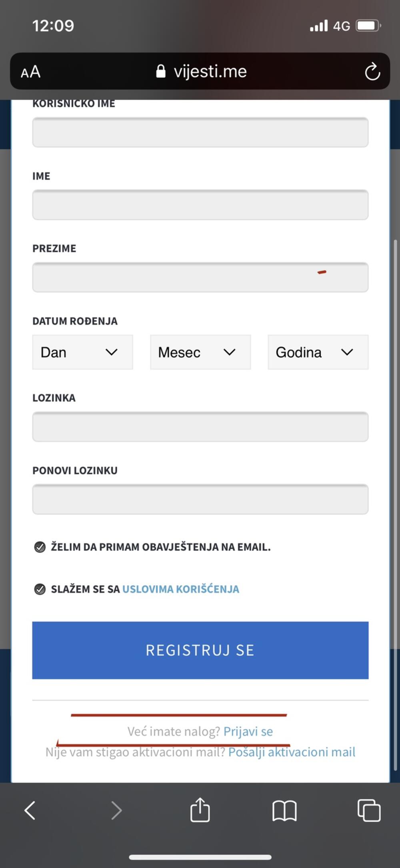Choose a year from the Godina dropdown

(318, 352)
